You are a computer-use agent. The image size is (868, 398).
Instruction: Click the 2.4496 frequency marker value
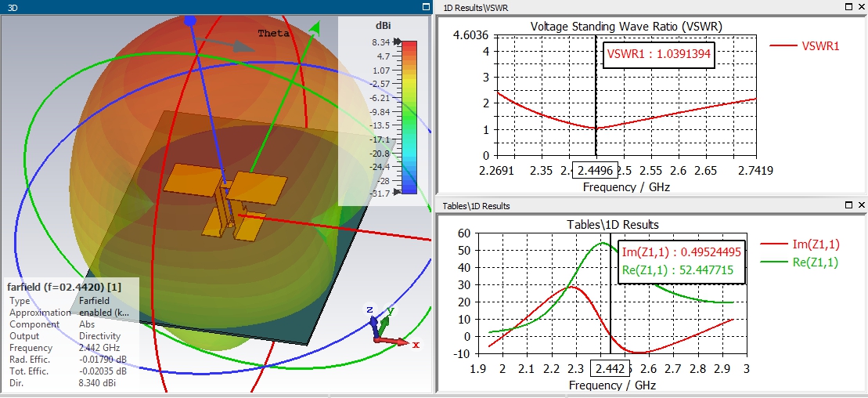594,171
